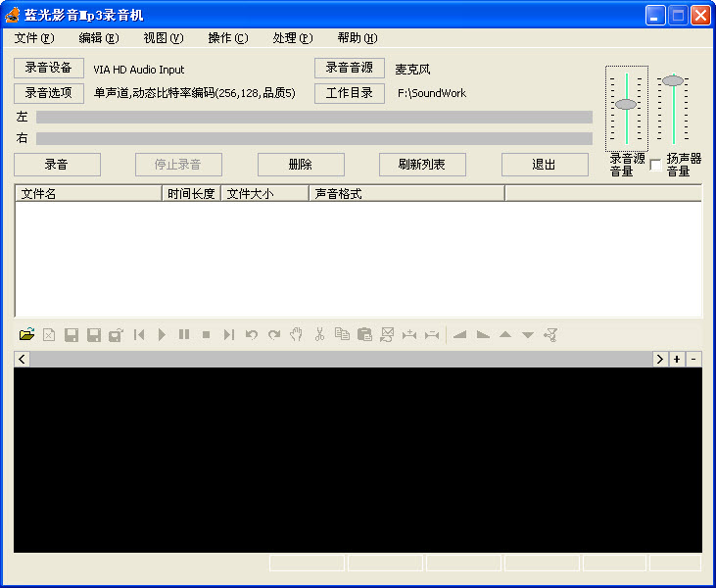Viewport: 716px width, 588px height.
Task: Zoom out with the - button
Action: click(693, 359)
